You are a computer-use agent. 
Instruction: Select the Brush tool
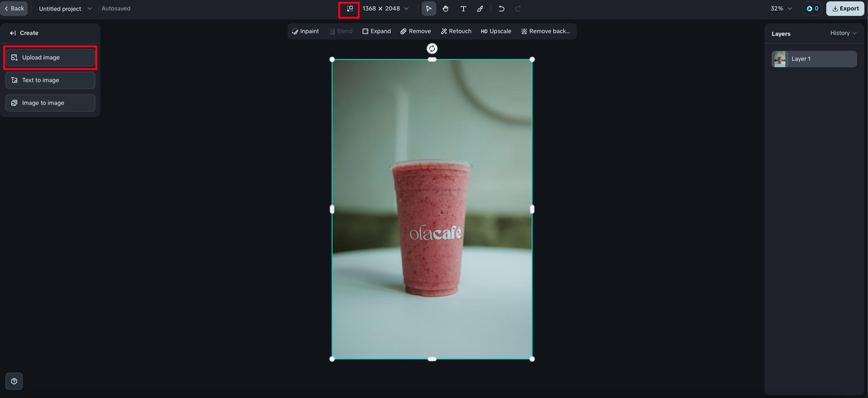pos(480,9)
